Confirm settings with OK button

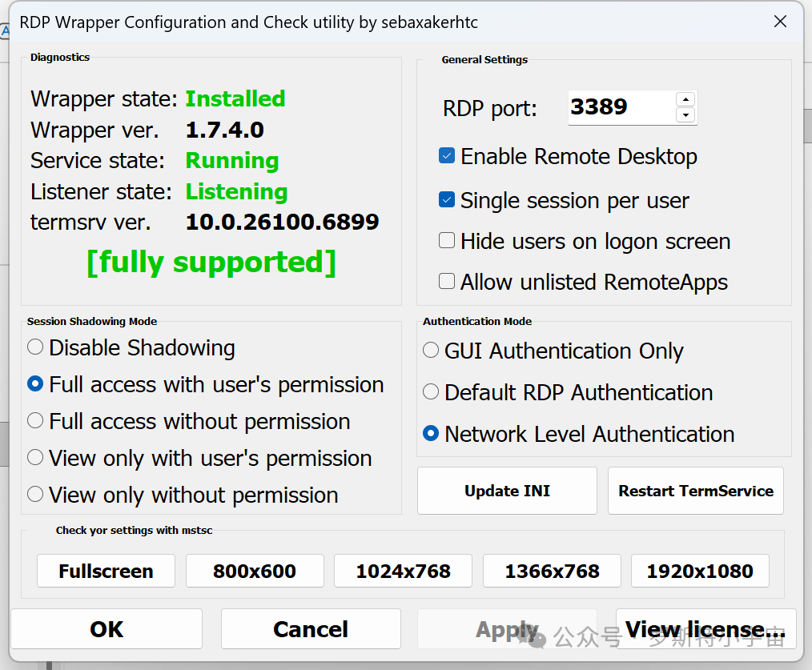pyautogui.click(x=107, y=629)
